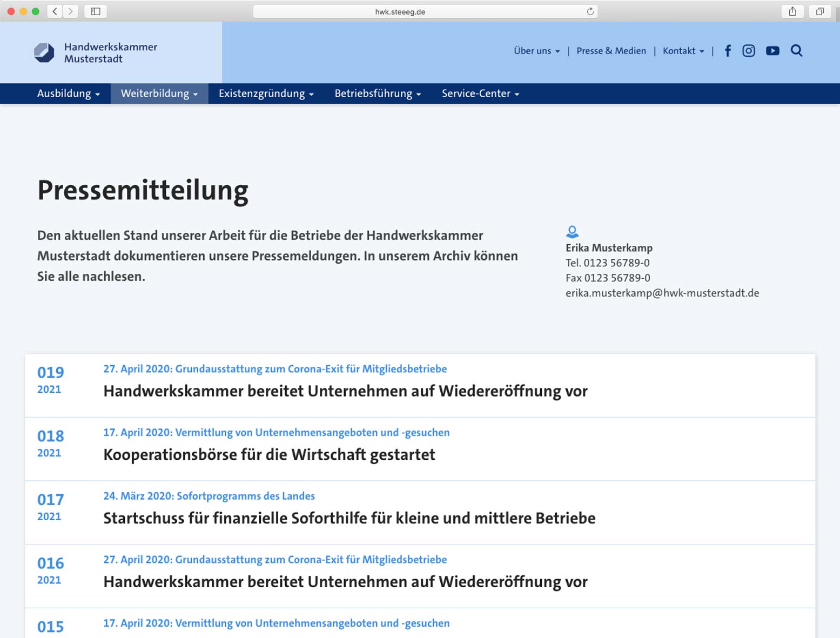This screenshot has height=638, width=840.
Task: Show all tabs overview in Safari
Action: coord(819,11)
